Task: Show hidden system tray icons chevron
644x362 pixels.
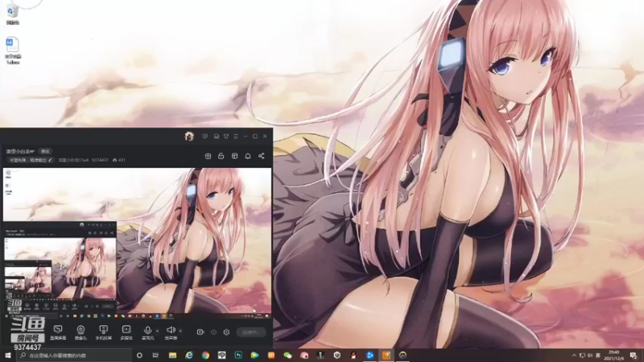Action: point(574,356)
